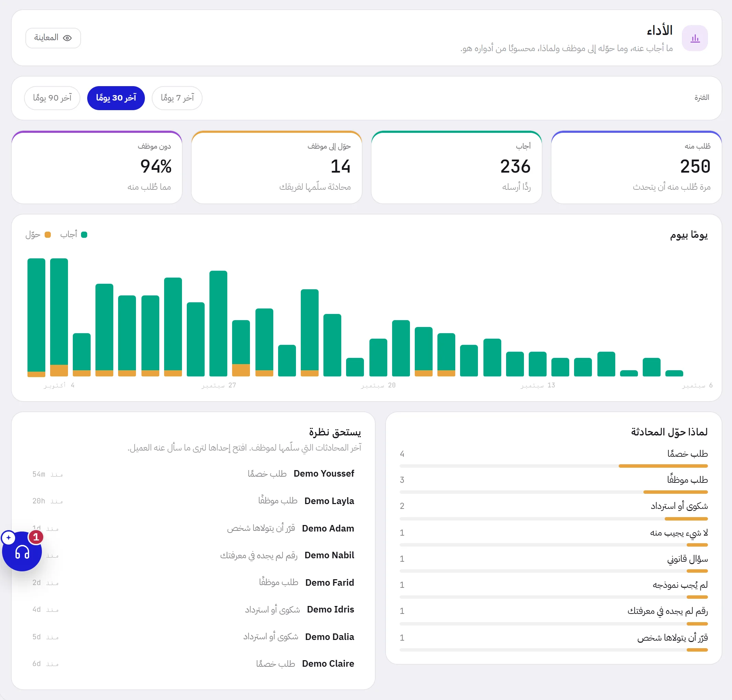Open the Demo Idris conversation
Image resolution: width=732 pixels, height=700 pixels.
(x=193, y=610)
